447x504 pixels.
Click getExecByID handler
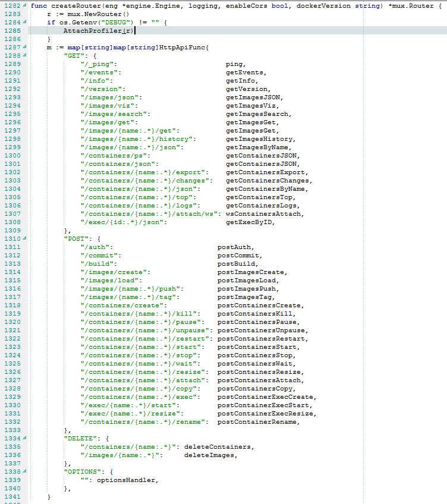click(248, 222)
